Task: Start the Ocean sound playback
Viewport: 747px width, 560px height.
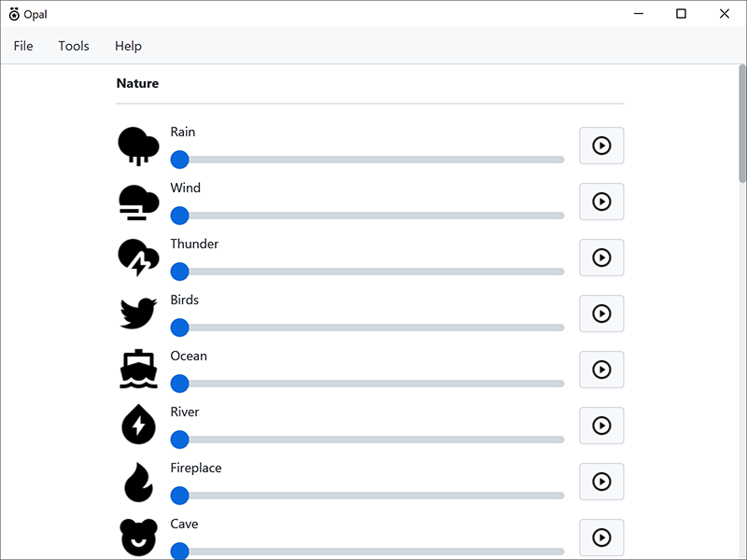Action: pyautogui.click(x=601, y=370)
